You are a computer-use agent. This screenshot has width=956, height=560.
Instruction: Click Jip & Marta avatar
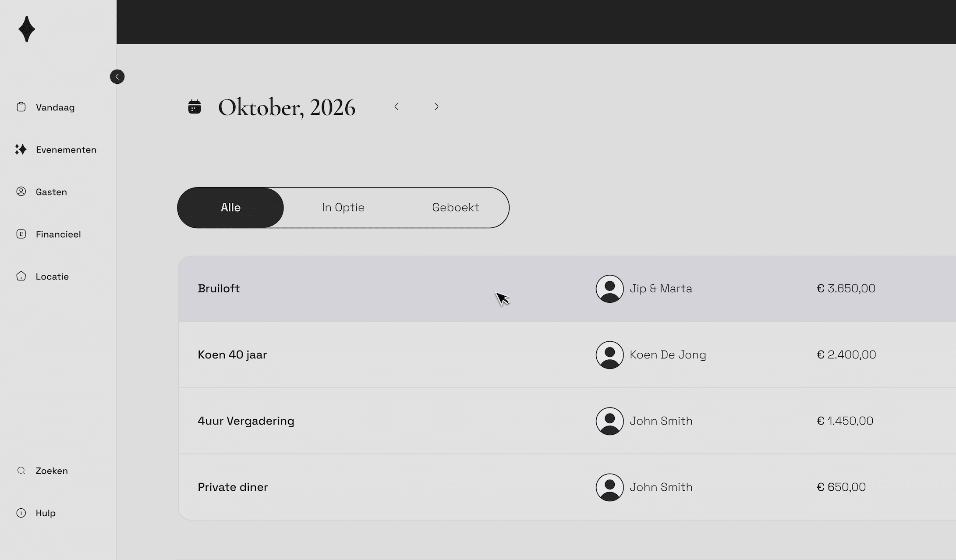coord(609,288)
